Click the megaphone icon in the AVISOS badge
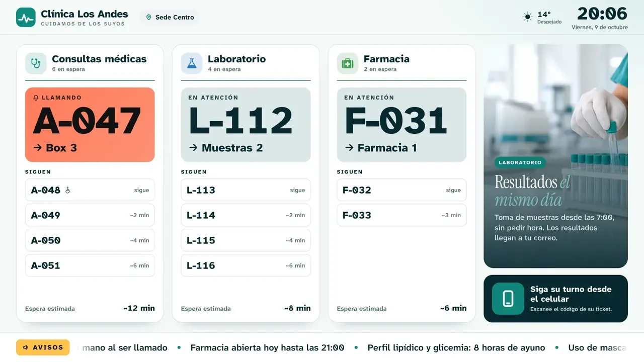Image resolution: width=644 pixels, height=362 pixels. tap(26, 347)
